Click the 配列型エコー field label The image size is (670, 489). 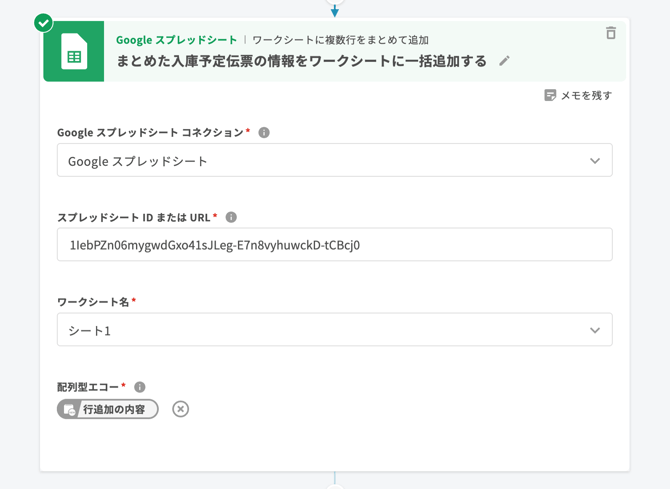coord(88,387)
